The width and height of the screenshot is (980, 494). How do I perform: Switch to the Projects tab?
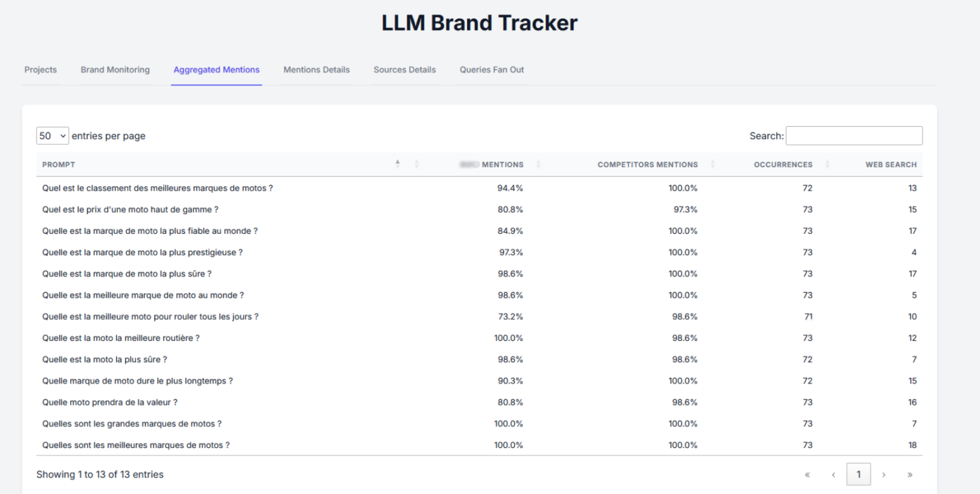(40, 70)
